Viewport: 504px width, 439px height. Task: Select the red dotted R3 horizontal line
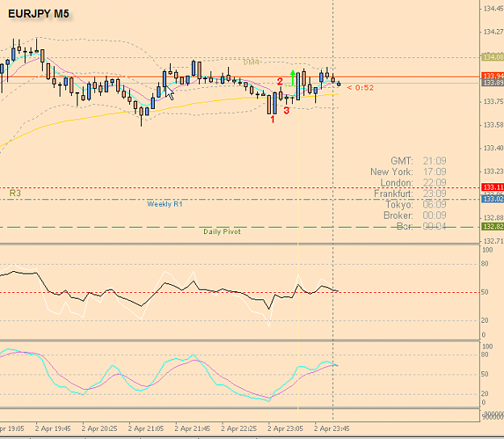tap(240, 187)
